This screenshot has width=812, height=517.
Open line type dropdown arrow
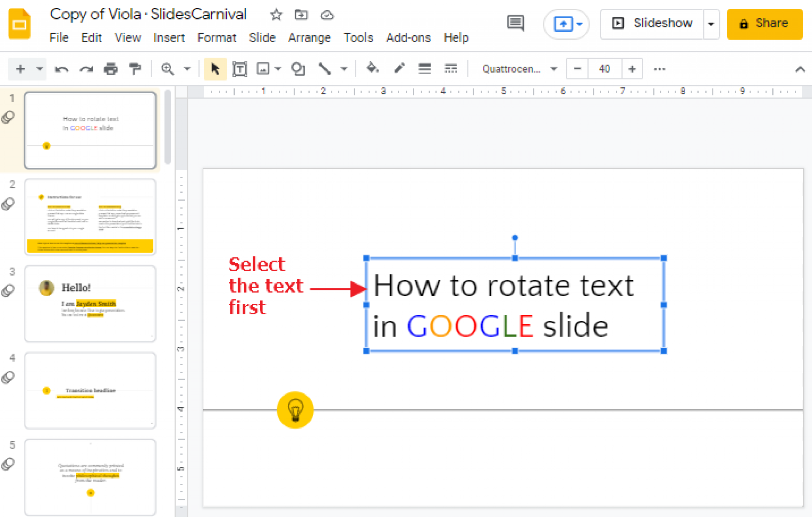coord(344,69)
